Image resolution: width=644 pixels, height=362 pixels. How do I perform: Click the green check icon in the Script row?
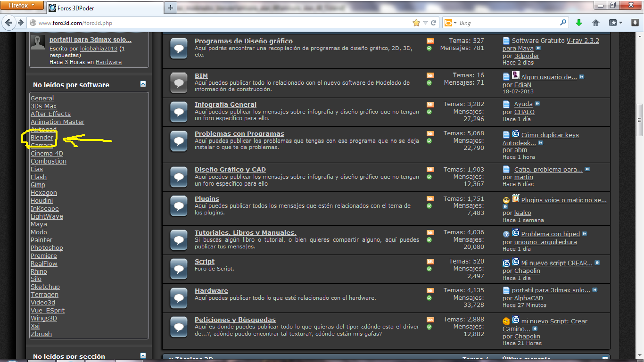[x=429, y=269]
